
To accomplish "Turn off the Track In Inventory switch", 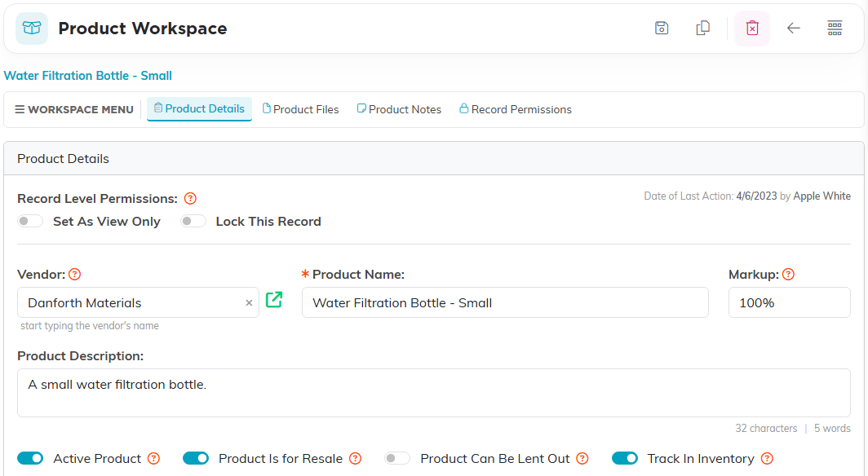I will coord(624,458).
